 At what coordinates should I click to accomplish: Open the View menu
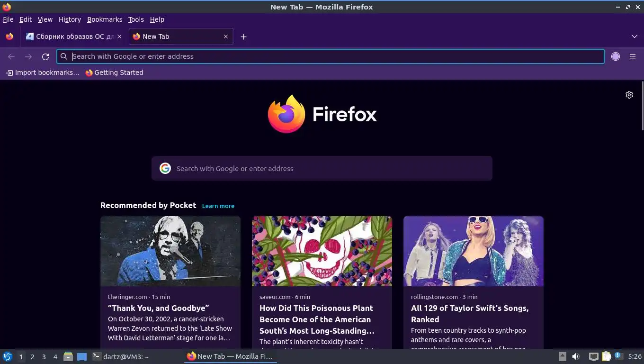[45, 19]
